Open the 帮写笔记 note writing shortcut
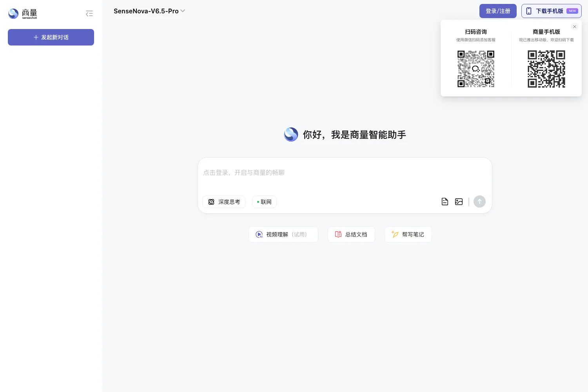588x392 pixels. tap(408, 234)
